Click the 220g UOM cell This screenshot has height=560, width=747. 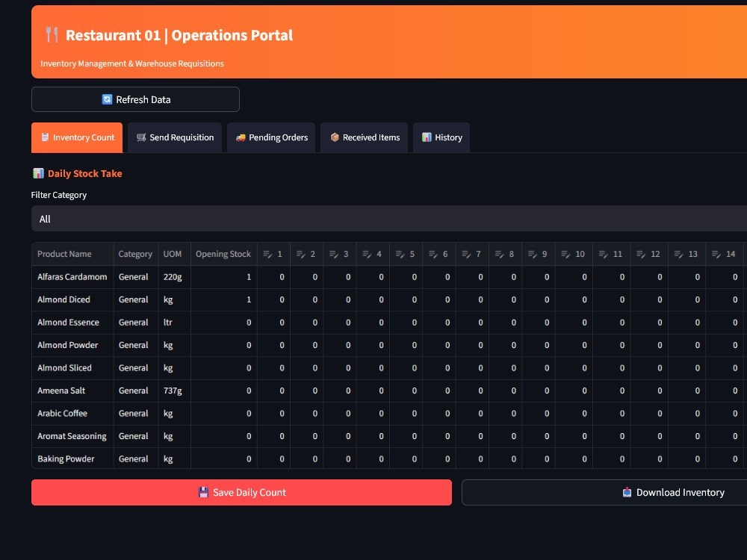tap(174, 277)
